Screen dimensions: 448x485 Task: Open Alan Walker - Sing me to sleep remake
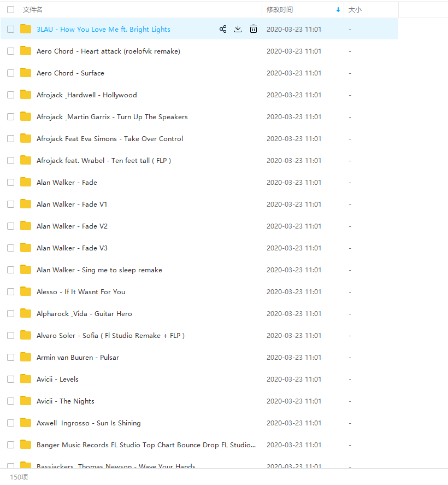click(99, 270)
